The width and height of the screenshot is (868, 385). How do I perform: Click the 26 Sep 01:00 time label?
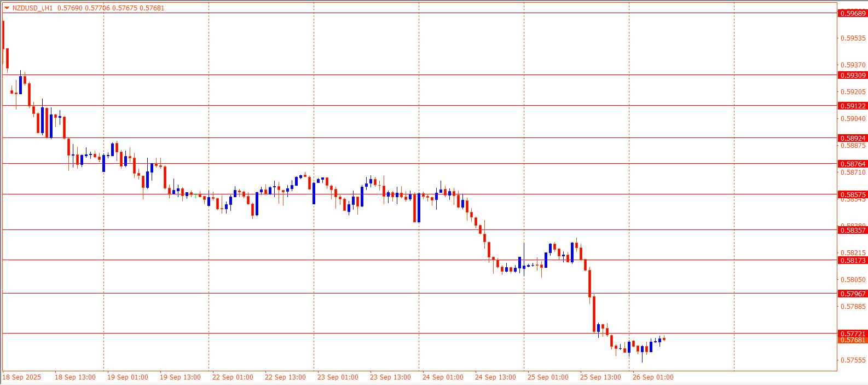653,377
